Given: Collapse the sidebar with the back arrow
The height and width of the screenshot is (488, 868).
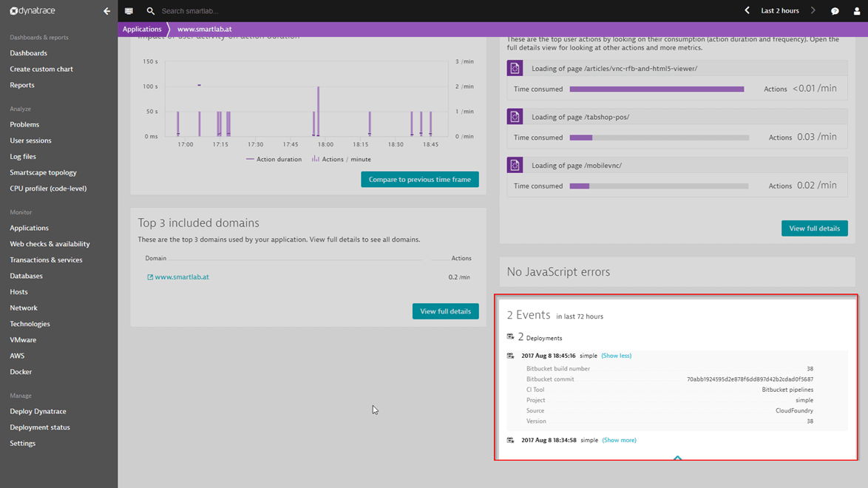Looking at the screenshot, I should [x=106, y=10].
